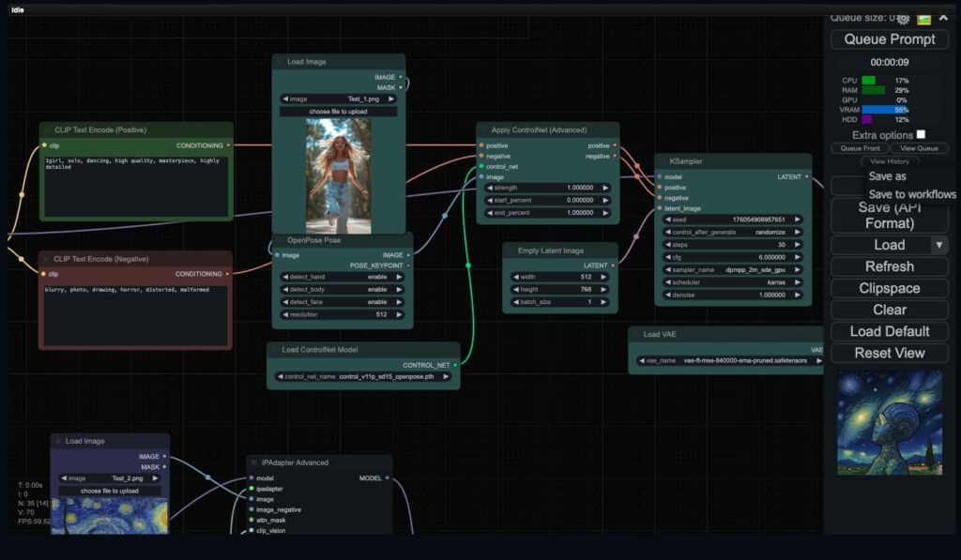Collapse the Load VAE node
Screen dimensions: 961x560
636,335
